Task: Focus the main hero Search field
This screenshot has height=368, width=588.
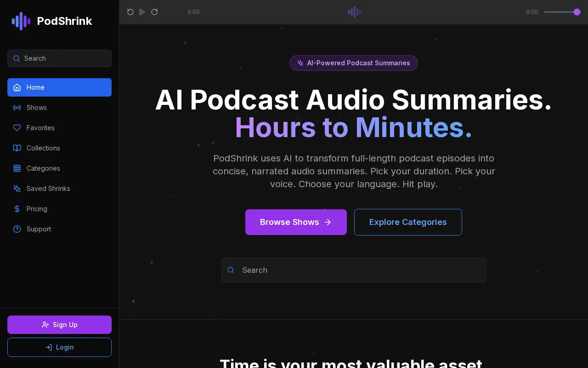Action: (x=354, y=270)
